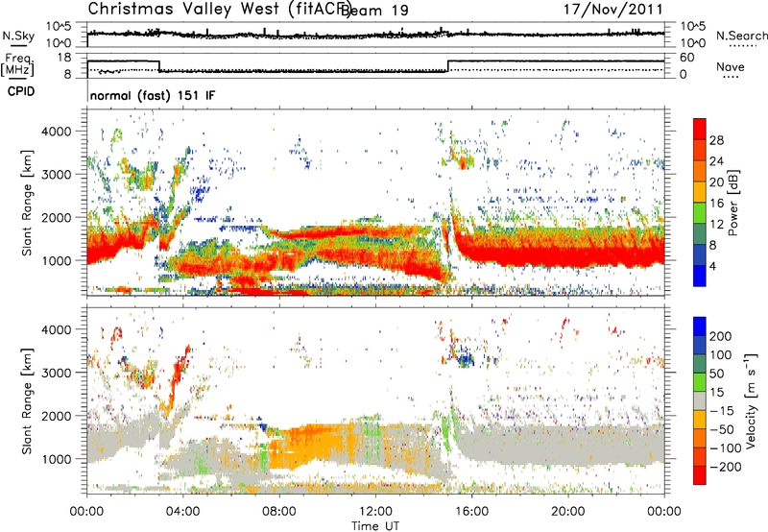Click the 'Time UT' axis title
The width and height of the screenshot is (768, 532).
coord(375,526)
